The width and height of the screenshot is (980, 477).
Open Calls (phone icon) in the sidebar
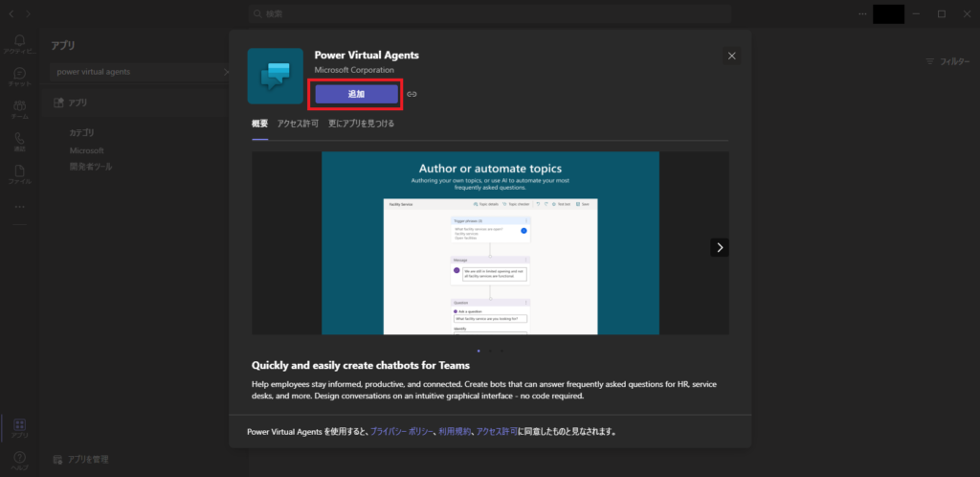[19, 142]
